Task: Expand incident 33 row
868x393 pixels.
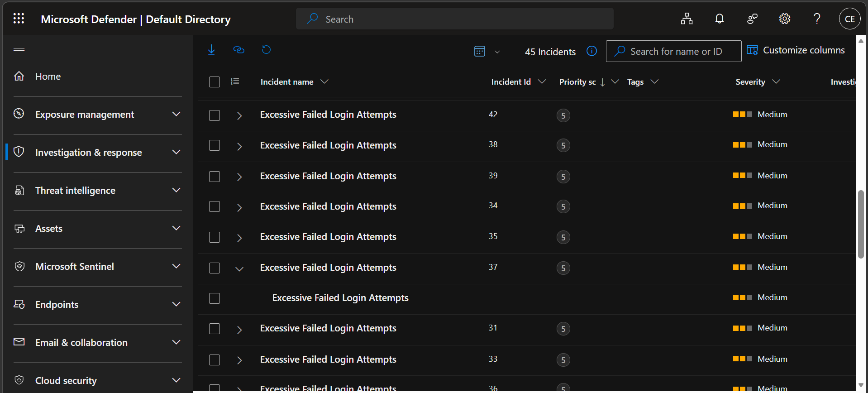Action: [239, 360]
